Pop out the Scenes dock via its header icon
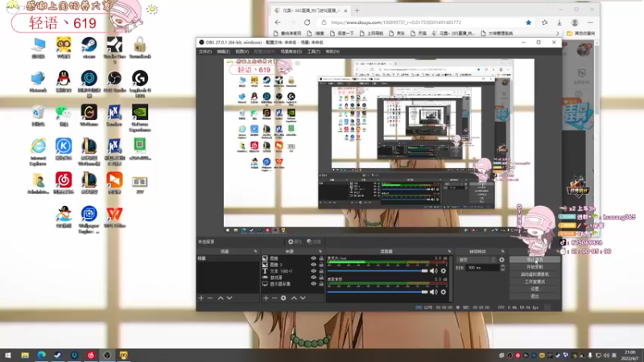 point(255,251)
